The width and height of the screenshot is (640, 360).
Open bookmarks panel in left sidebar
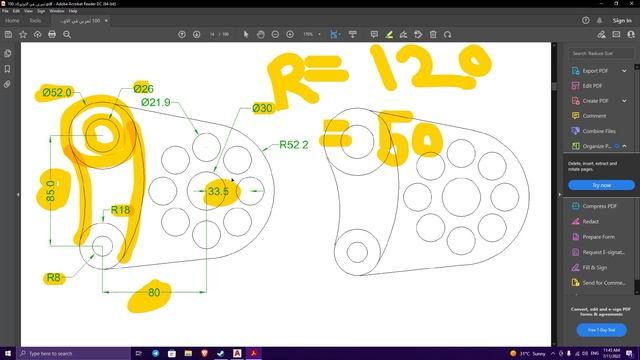click(7, 69)
